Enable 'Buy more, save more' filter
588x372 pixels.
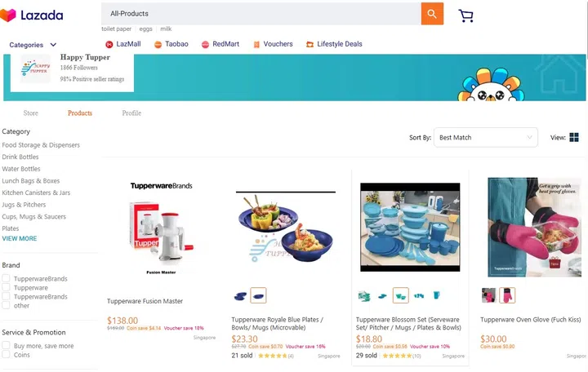(6, 345)
